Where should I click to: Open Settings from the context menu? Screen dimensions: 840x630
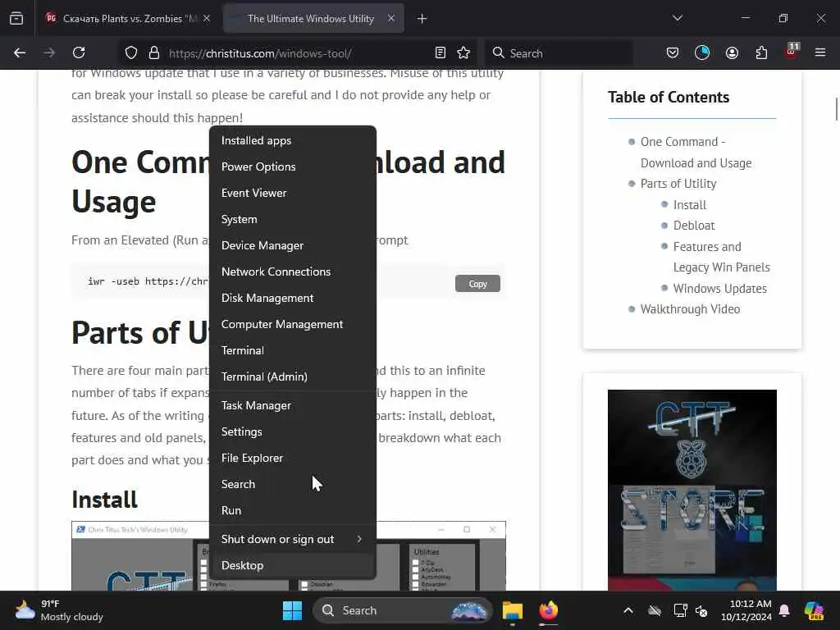pyautogui.click(x=293, y=431)
